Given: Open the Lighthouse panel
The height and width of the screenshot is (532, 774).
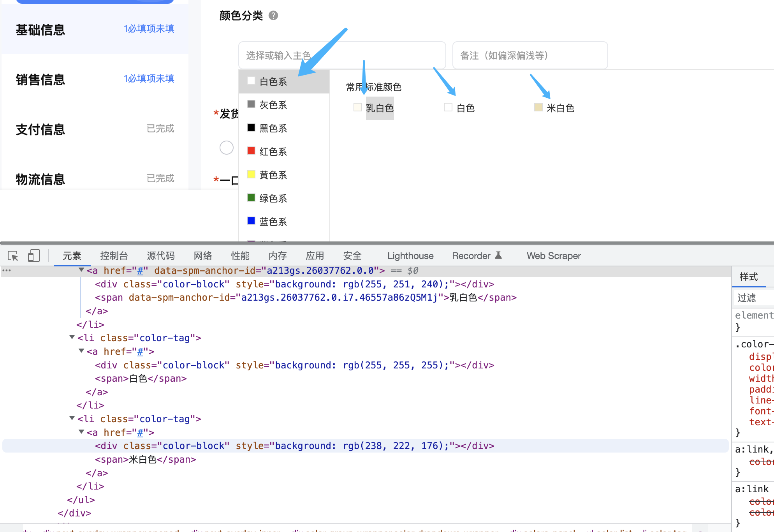Looking at the screenshot, I should coord(410,256).
